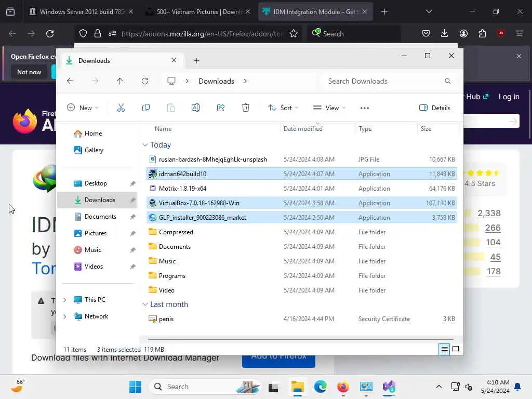532x399 pixels.
Task: Click the uBlock Origin toolbar icon
Action: pos(500,33)
